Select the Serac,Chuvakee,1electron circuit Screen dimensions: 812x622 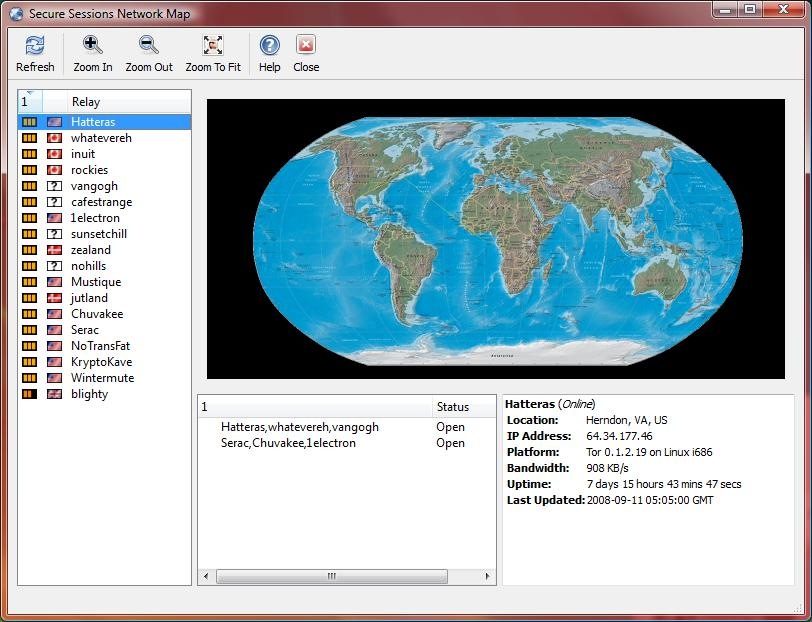click(x=288, y=443)
